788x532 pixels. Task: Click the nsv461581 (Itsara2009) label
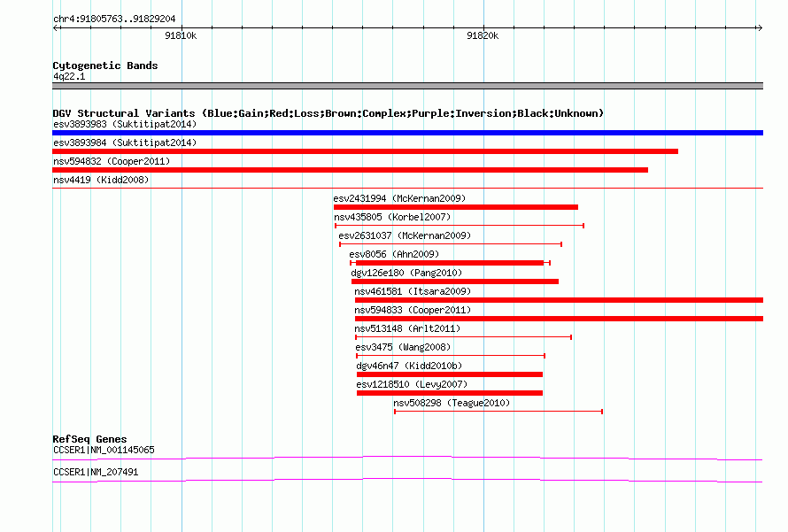413,291
